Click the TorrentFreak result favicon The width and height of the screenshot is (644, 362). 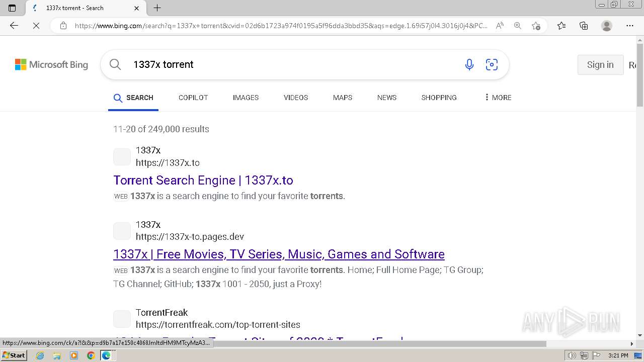122,319
